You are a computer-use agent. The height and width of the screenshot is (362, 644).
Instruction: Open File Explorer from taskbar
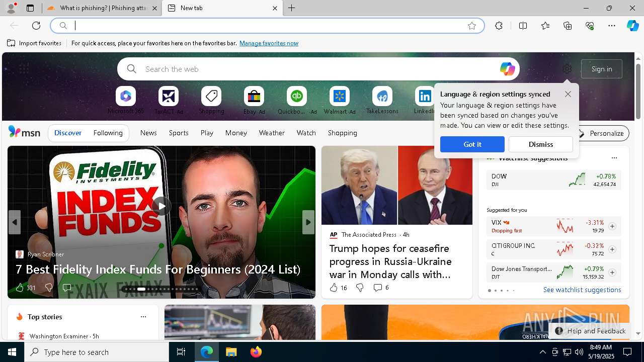click(231, 352)
